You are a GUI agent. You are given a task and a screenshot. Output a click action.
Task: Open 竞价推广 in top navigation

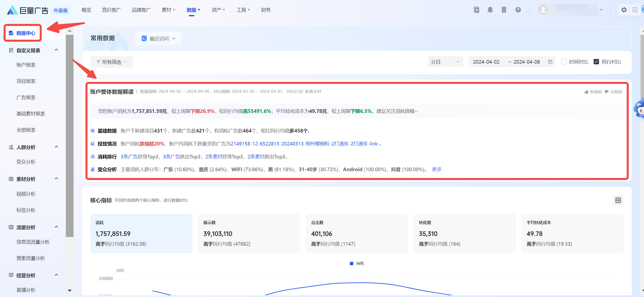pyautogui.click(x=111, y=10)
